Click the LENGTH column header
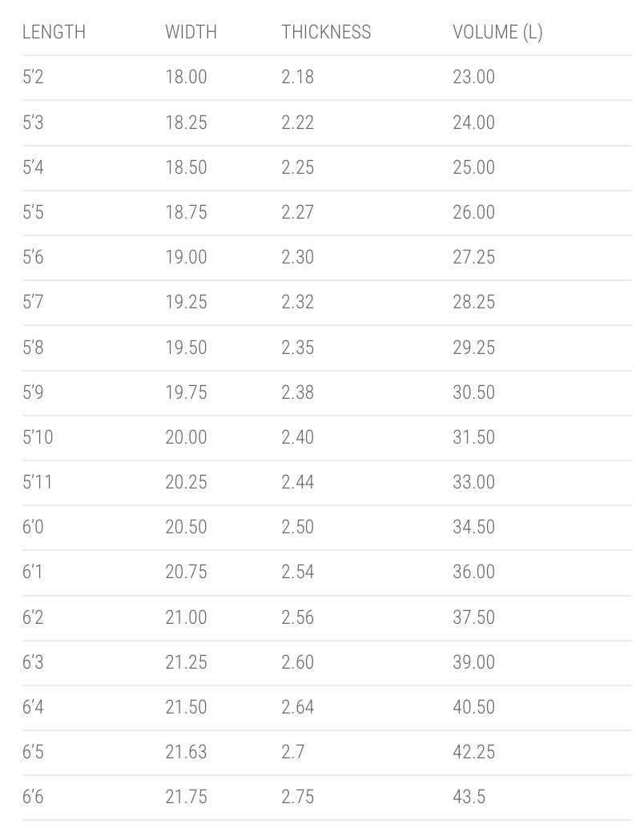Image resolution: width=644 pixels, height=836 pixels. (x=54, y=32)
